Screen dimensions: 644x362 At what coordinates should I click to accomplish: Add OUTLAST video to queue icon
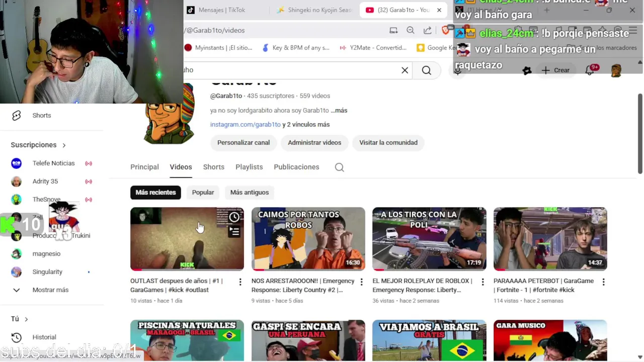coord(234,231)
